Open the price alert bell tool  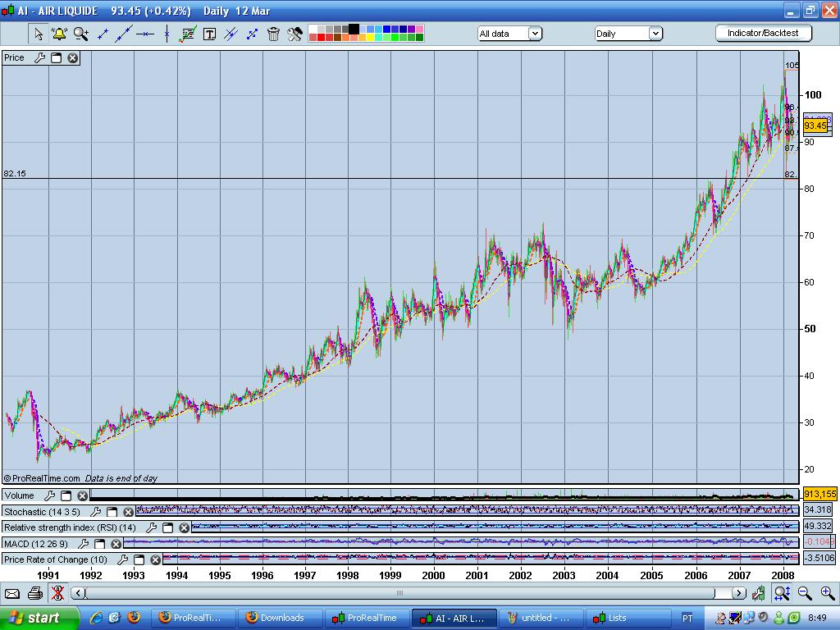(x=59, y=34)
